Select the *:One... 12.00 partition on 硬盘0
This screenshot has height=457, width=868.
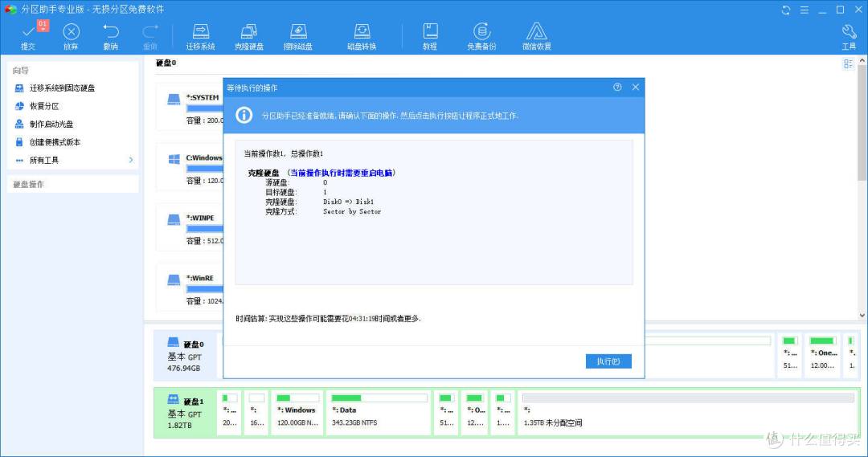(823, 355)
